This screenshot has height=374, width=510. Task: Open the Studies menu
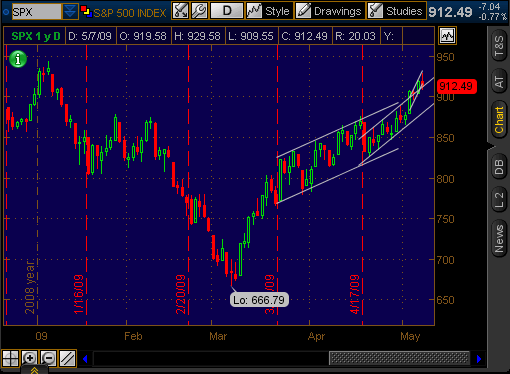[396, 11]
